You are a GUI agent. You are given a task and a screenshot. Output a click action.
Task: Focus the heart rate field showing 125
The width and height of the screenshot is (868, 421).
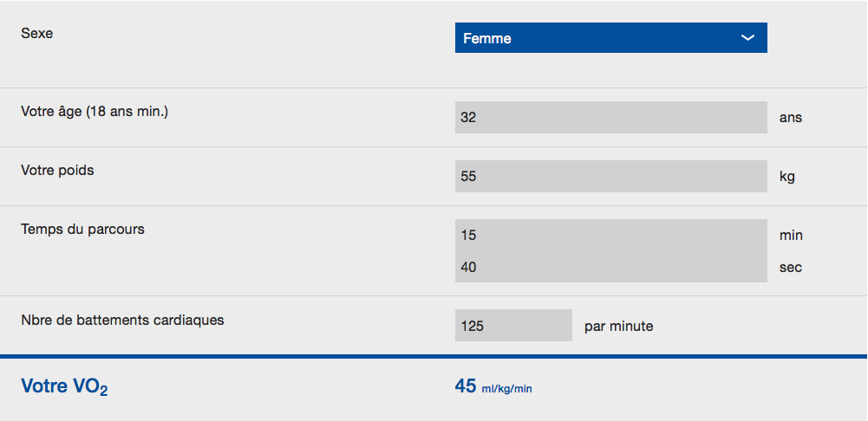513,326
